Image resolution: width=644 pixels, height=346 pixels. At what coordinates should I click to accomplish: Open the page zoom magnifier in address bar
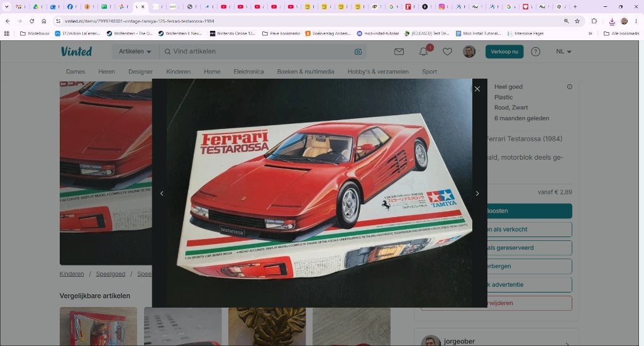[x=566, y=21]
